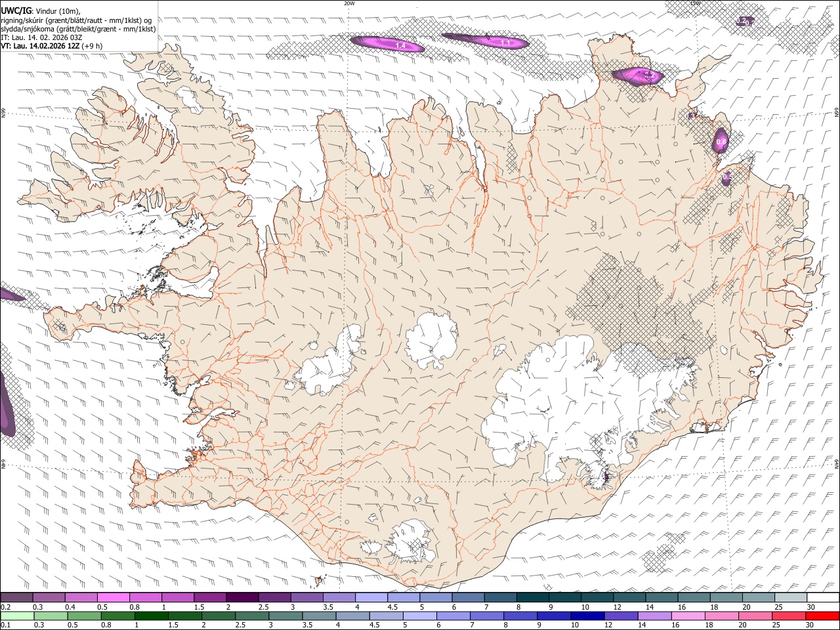This screenshot has width=840, height=630.
Task: Click the 0.4 label on the snow scale
Action: (x=70, y=607)
